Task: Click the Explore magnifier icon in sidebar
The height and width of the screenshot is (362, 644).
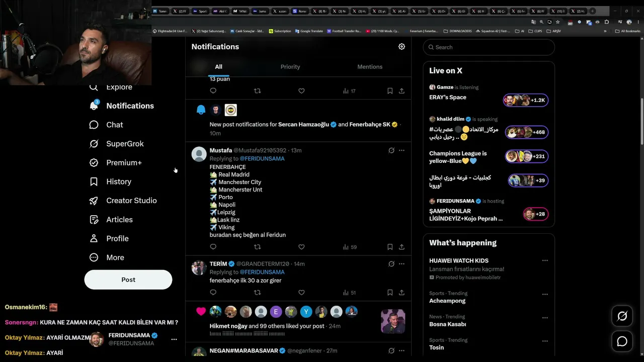Action: point(94,87)
